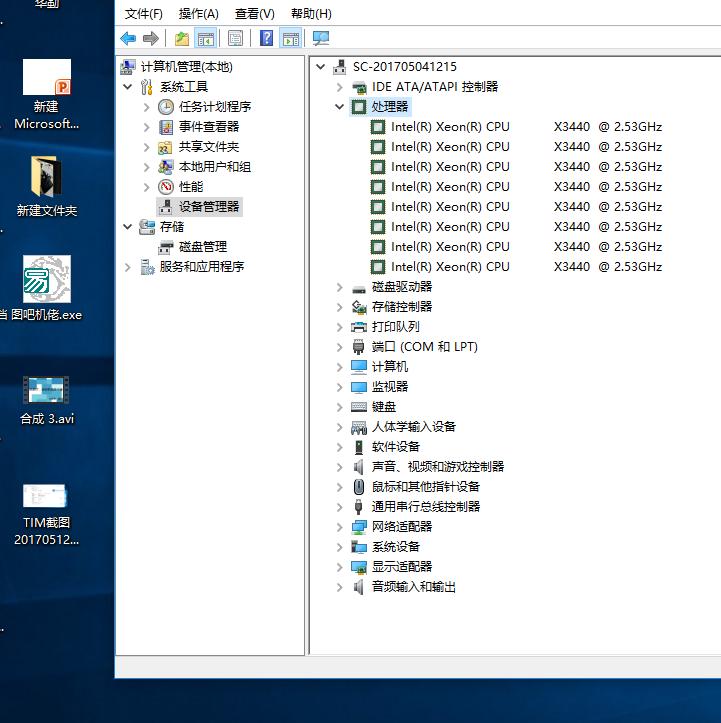The height and width of the screenshot is (723, 721).
Task: Click the Properties toolbar icon
Action: coord(236,38)
